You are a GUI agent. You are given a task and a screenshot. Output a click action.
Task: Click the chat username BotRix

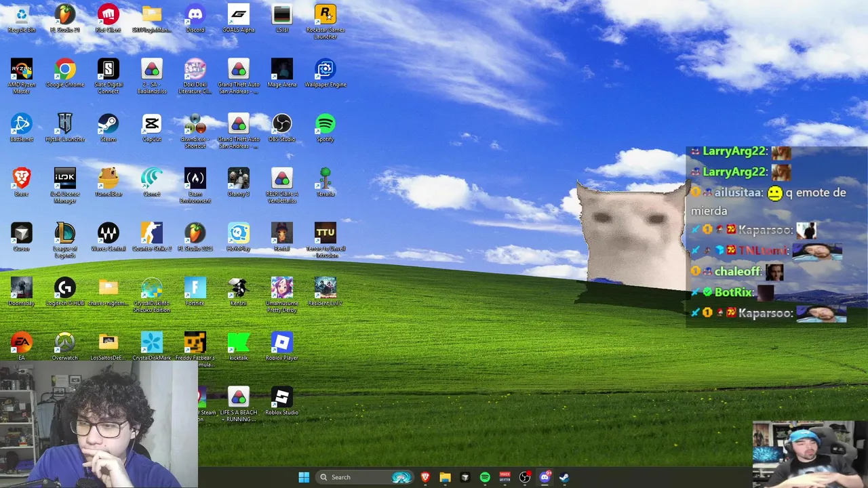point(733,292)
